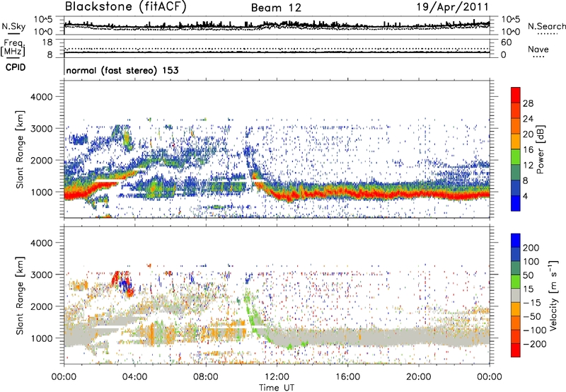
Task: Click the "Beam 12" heading
Action: click(276, 8)
